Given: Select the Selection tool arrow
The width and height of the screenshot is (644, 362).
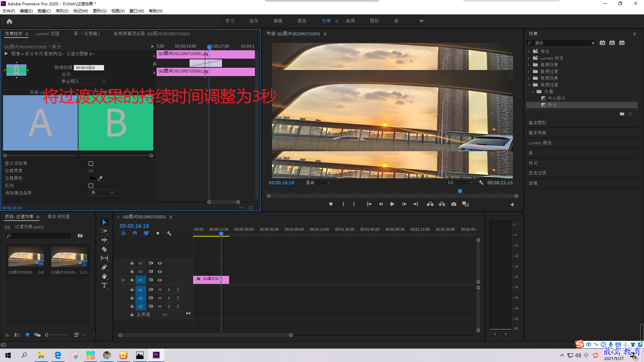Looking at the screenshot, I should [x=104, y=222].
